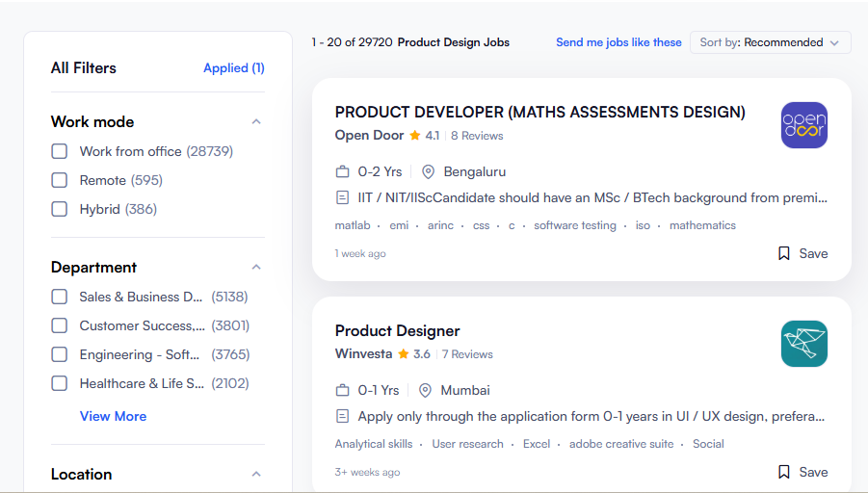The height and width of the screenshot is (493, 868).
Task: Open the Open Door company name
Action: (x=369, y=136)
